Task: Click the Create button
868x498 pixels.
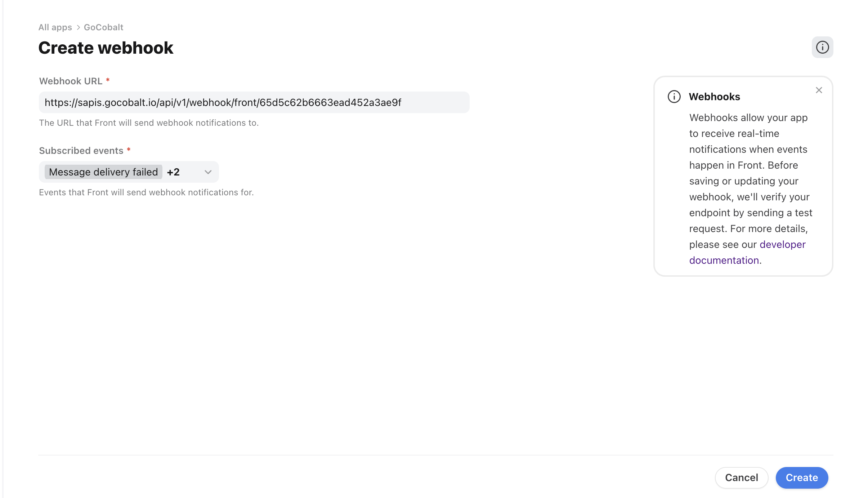Action: tap(801, 477)
